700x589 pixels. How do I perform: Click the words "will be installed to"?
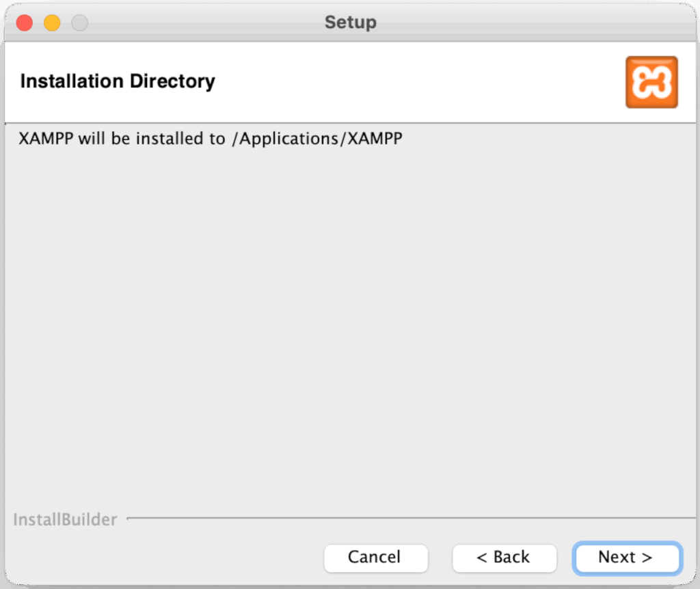click(150, 139)
